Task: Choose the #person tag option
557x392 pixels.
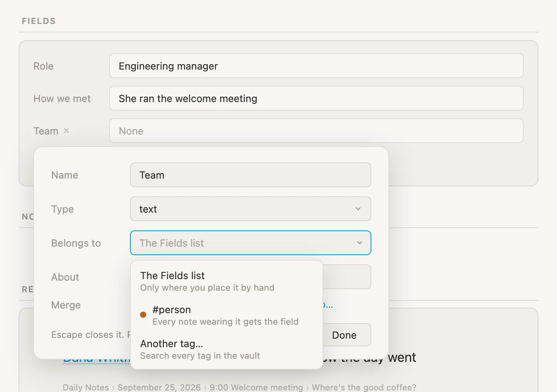Action: [x=227, y=315]
